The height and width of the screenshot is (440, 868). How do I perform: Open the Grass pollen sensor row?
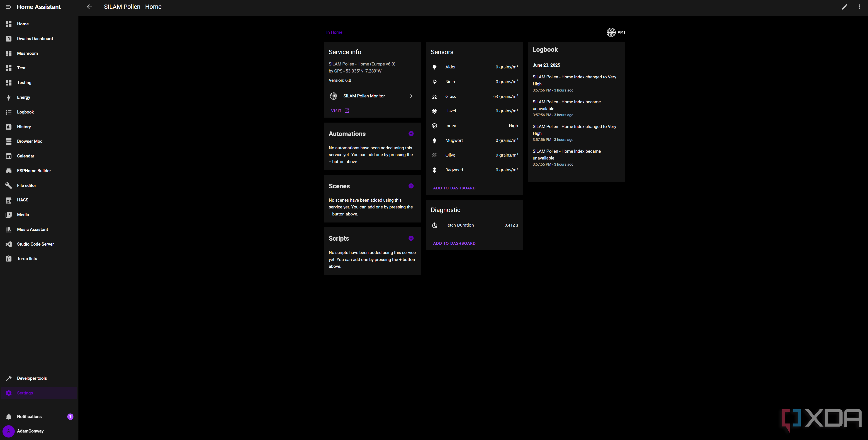[474, 96]
